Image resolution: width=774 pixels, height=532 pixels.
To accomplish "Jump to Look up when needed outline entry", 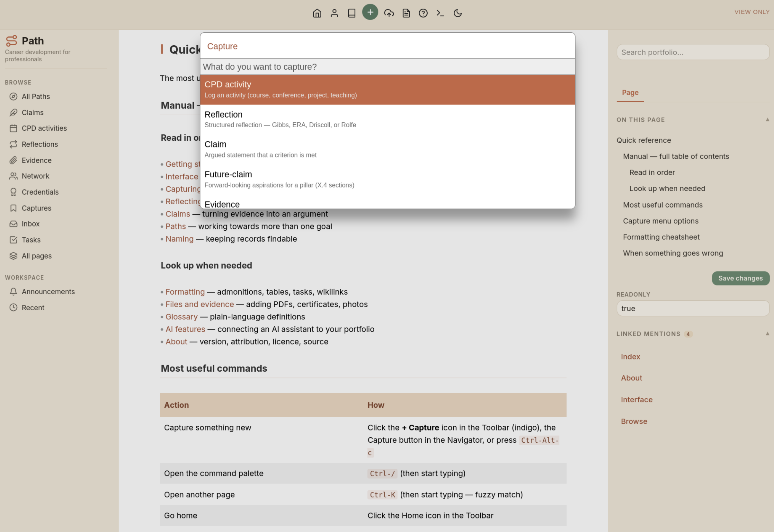I will click(x=667, y=188).
